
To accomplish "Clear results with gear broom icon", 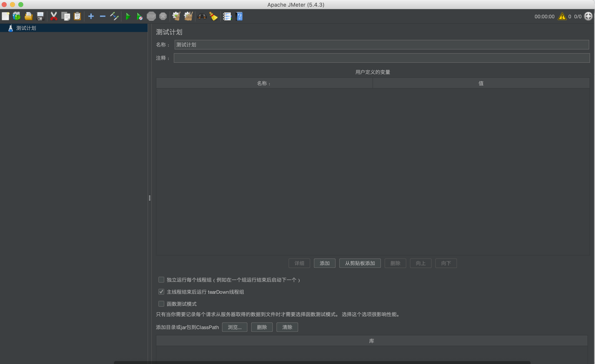I will 177,16.
